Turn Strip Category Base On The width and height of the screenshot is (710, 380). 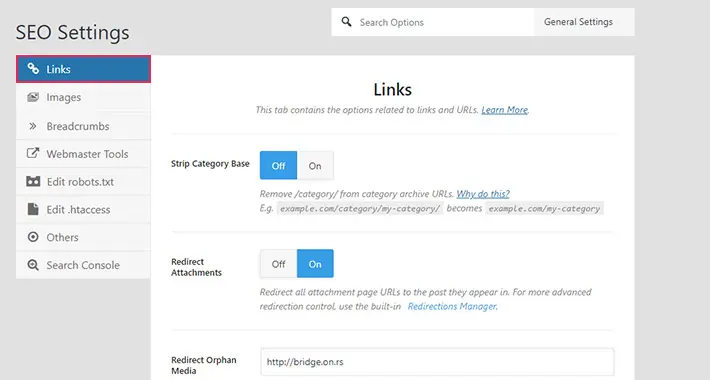point(315,166)
